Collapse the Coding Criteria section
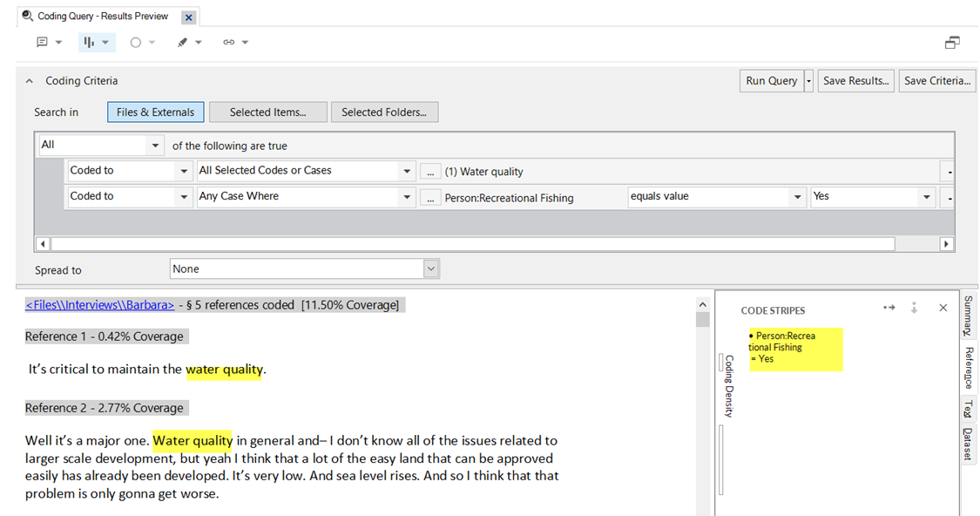The height and width of the screenshot is (516, 980). [x=30, y=81]
